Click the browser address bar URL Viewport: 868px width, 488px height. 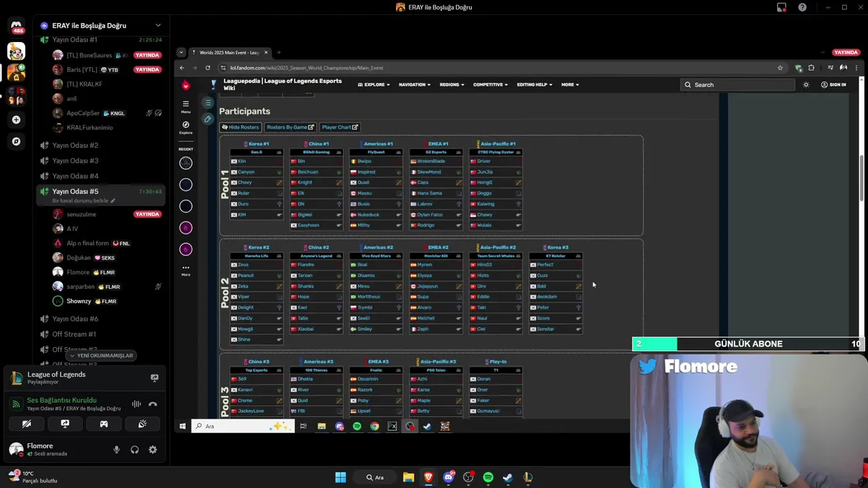(307, 68)
